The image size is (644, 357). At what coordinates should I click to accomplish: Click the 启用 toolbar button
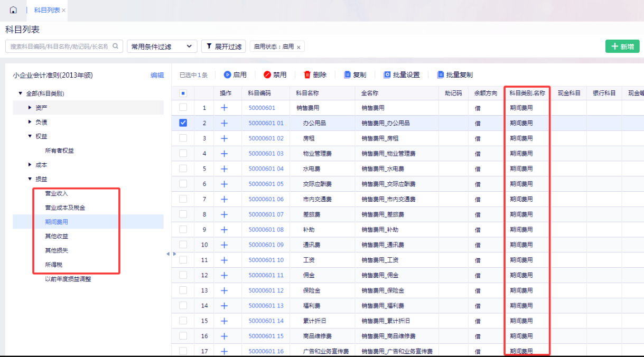click(235, 75)
